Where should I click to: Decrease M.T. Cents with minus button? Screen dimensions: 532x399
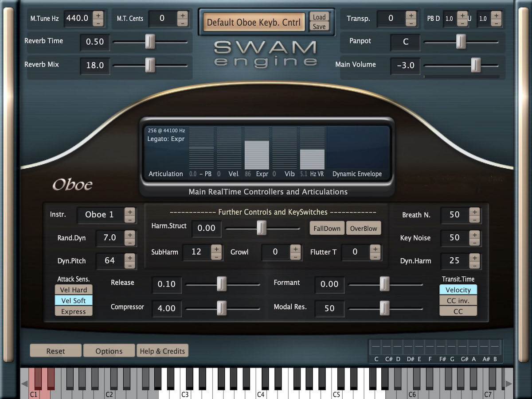[182, 23]
